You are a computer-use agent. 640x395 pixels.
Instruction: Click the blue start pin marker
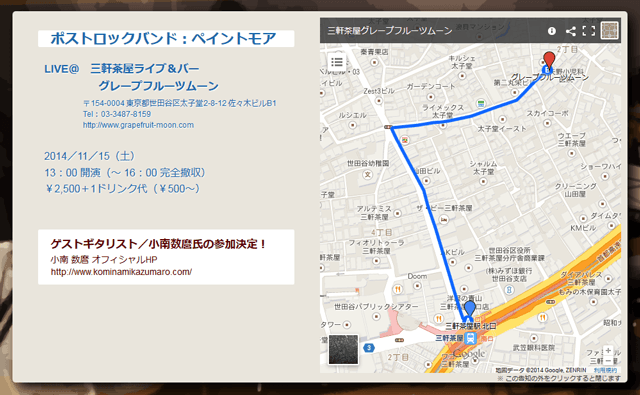coord(470,309)
